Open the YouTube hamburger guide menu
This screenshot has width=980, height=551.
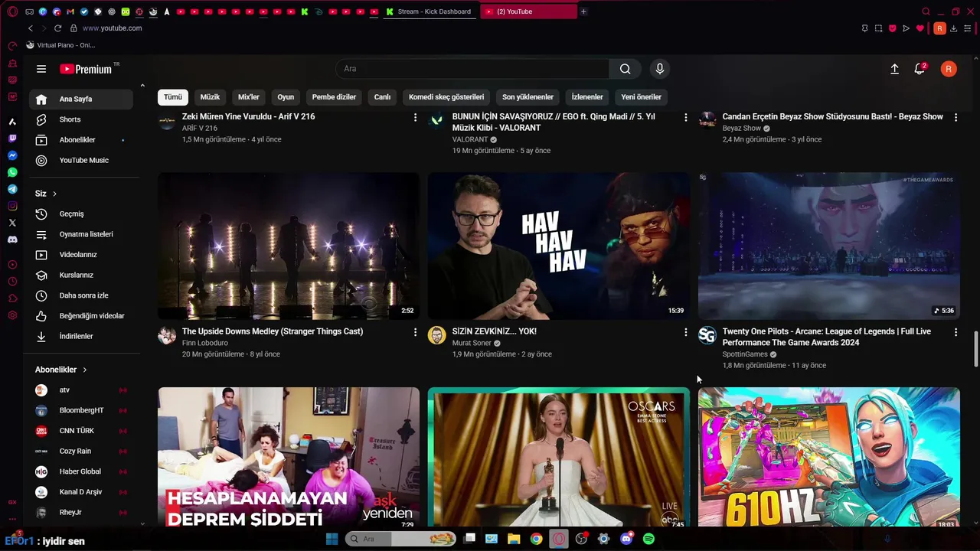click(41, 69)
